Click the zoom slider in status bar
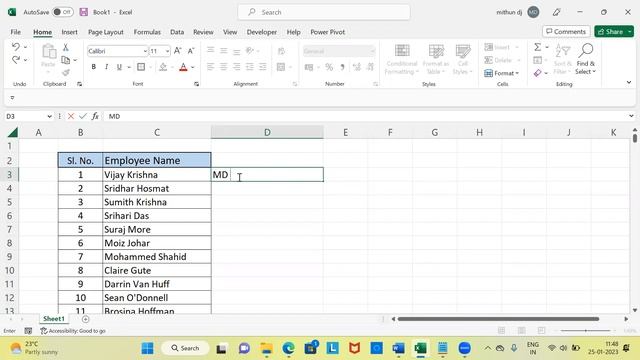 pyautogui.click(x=586, y=330)
